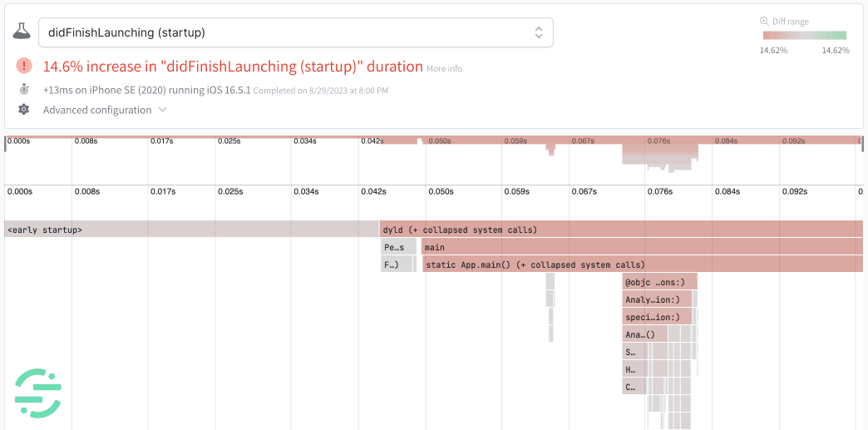Click the Ana…() frame
The image size is (868, 430).
point(645,334)
